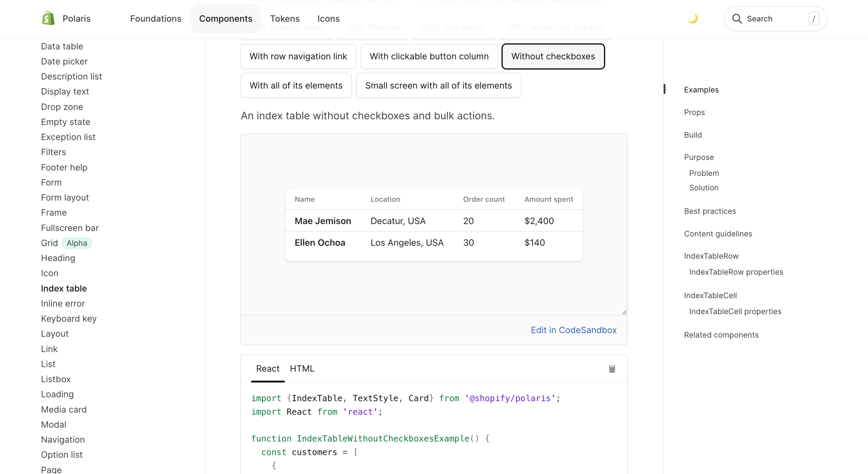This screenshot has height=474, width=868.
Task: Open Edit in CodeSandbox
Action: [x=574, y=330]
